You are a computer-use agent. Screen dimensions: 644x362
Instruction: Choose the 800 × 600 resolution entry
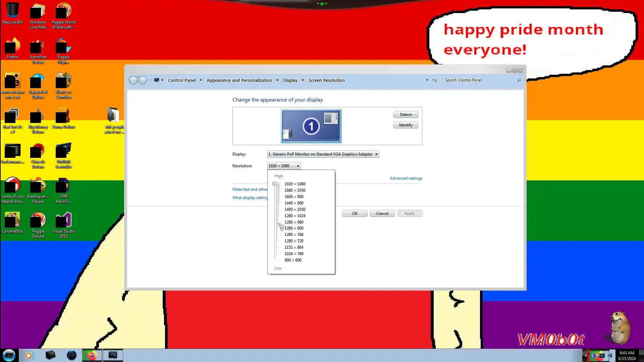click(292, 260)
